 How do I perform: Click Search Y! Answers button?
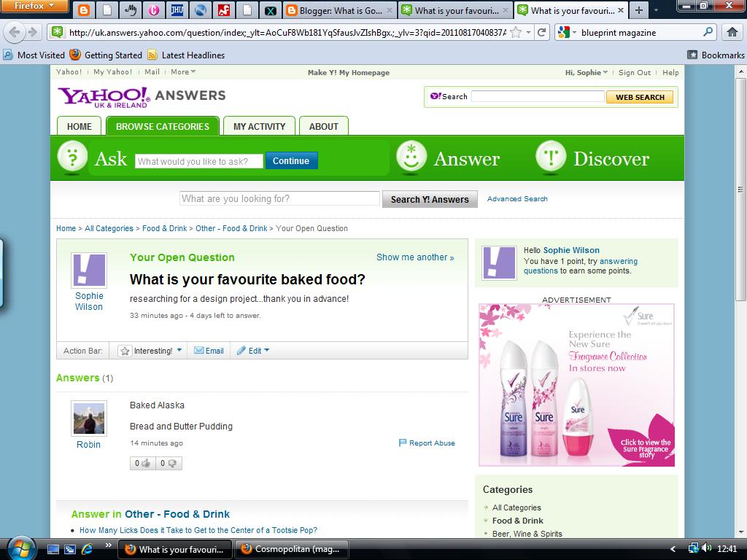pos(430,199)
